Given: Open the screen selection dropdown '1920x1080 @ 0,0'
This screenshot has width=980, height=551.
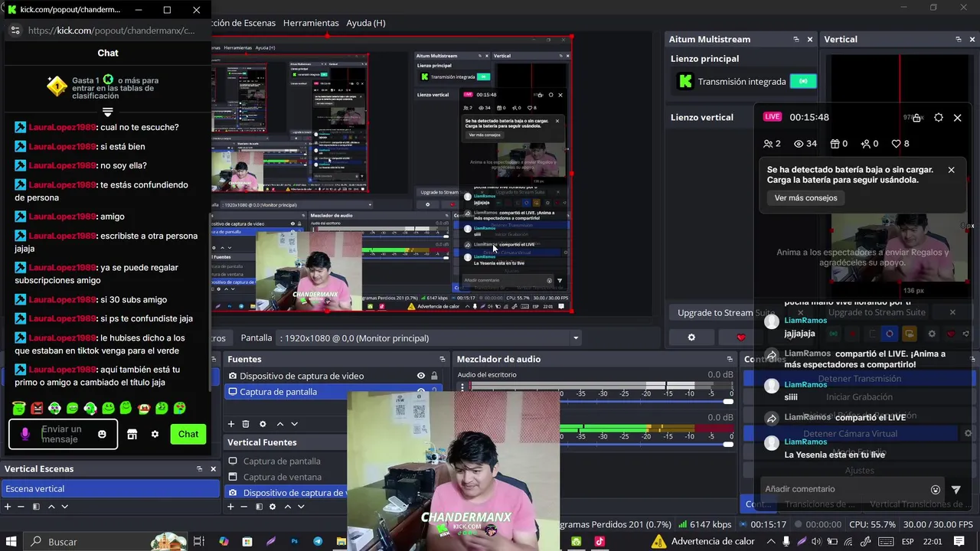Looking at the screenshot, I should pos(430,337).
